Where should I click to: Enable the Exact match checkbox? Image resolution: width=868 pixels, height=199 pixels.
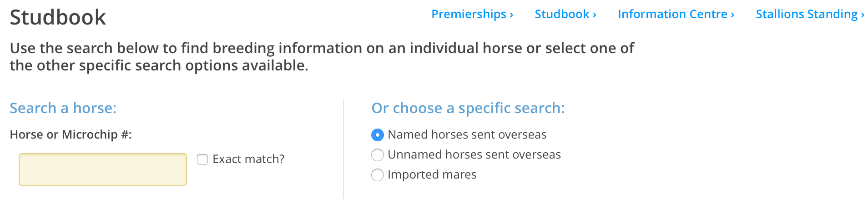202,159
